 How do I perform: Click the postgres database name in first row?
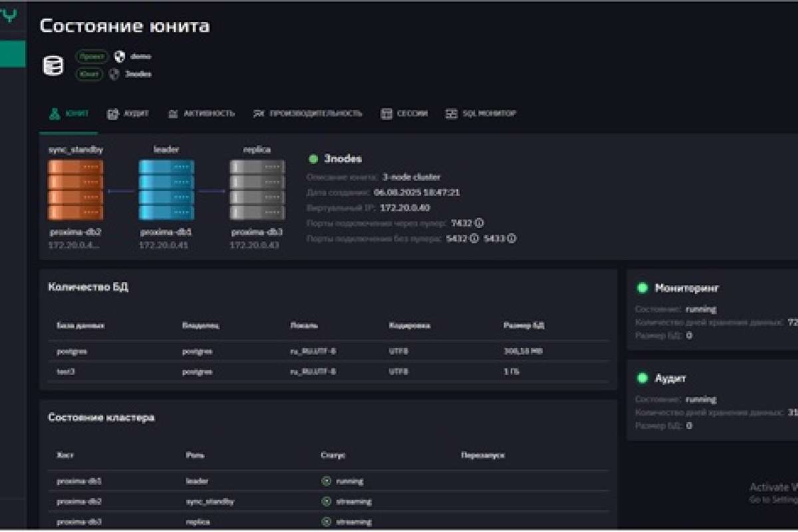[72, 351]
